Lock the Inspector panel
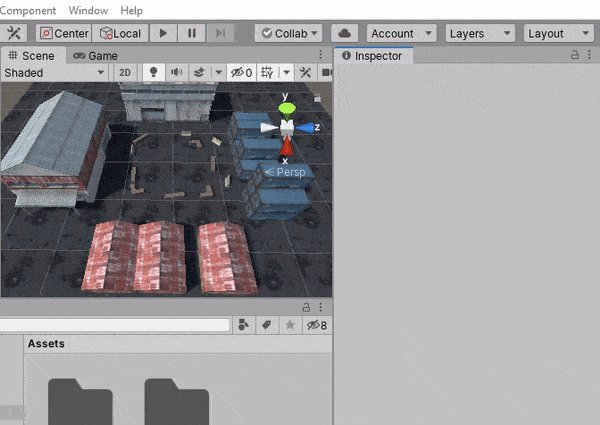Viewport: 600px width, 425px height. tap(574, 55)
